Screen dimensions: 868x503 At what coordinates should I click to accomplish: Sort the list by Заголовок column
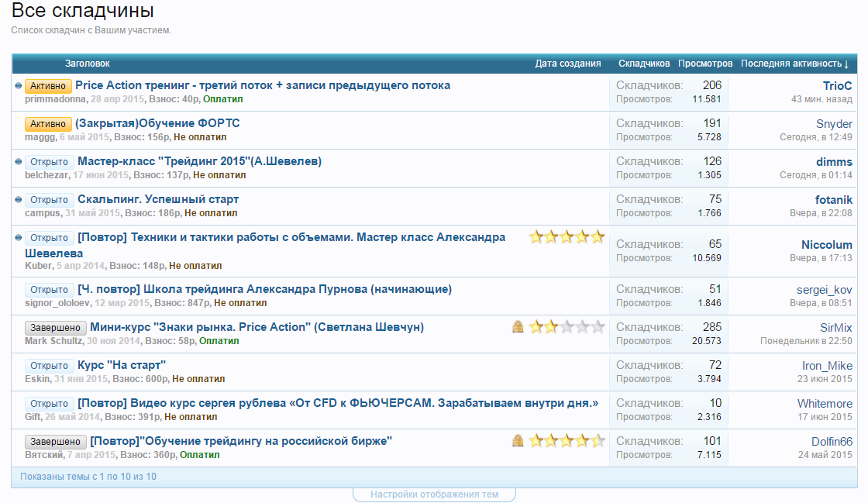88,64
